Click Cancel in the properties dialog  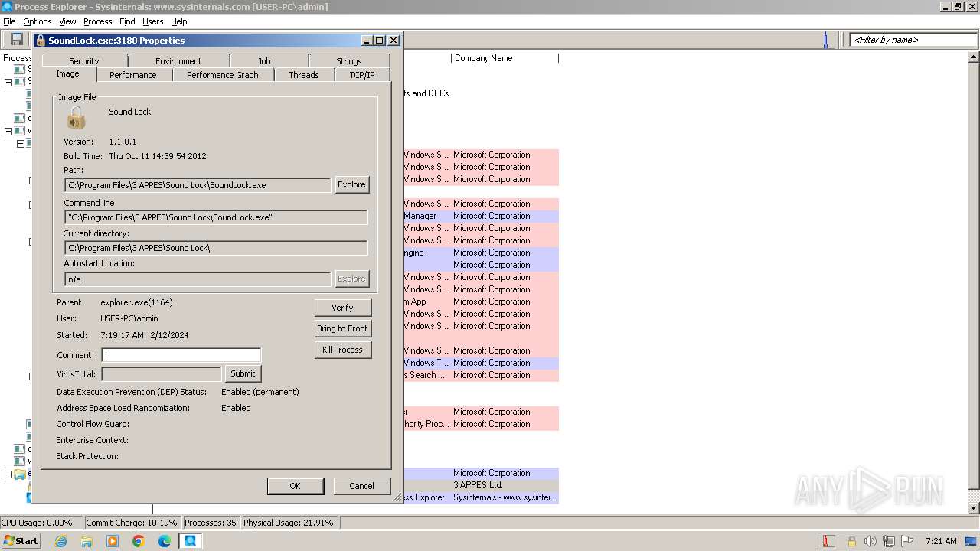pos(361,486)
